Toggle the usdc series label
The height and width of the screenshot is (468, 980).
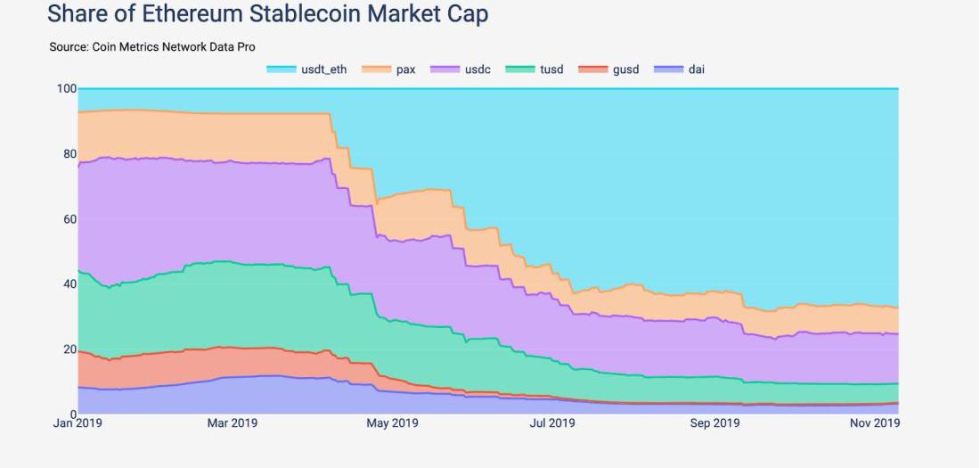[478, 70]
